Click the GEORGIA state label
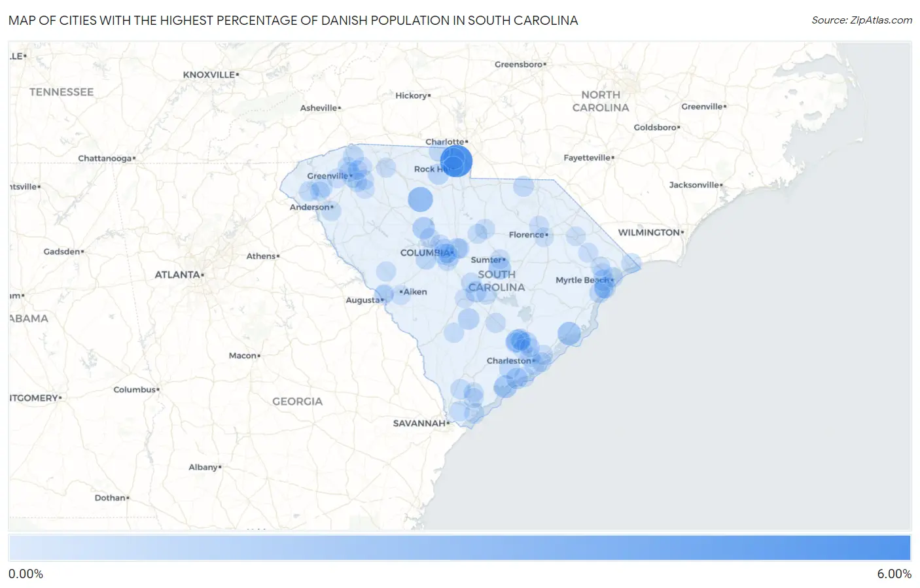920x588 pixels. click(298, 402)
